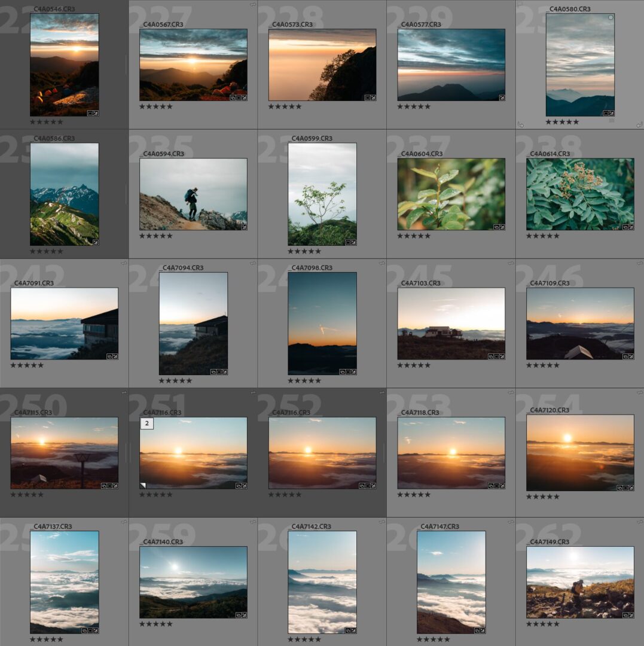Set a three-star rating on _C4A7140.CR3
This screenshot has width=644, height=646.
click(155, 624)
